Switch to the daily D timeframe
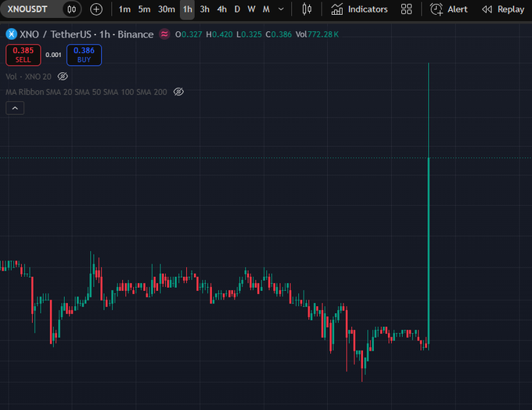Image resolution: width=532 pixels, height=410 pixels. 237,9
